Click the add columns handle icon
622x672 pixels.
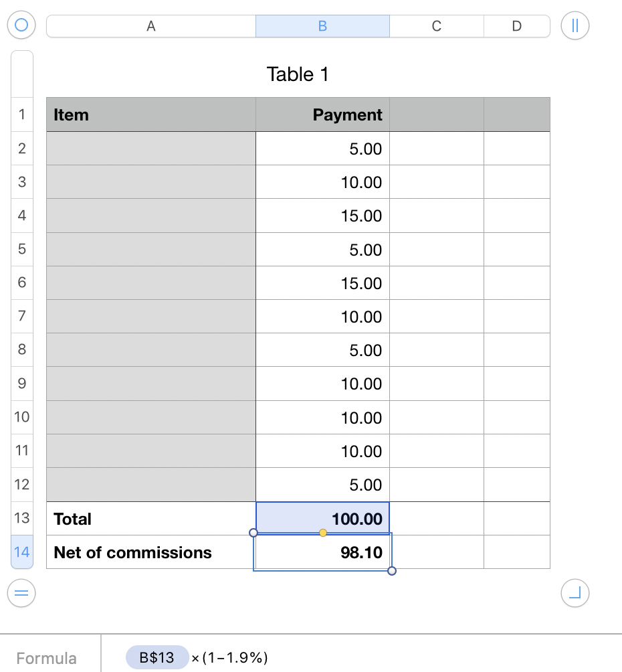coord(575,26)
